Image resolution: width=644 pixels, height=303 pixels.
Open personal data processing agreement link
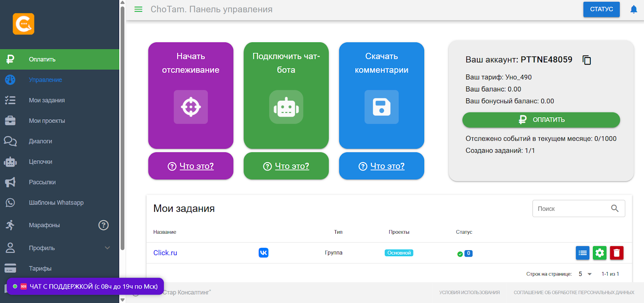(x=574, y=293)
